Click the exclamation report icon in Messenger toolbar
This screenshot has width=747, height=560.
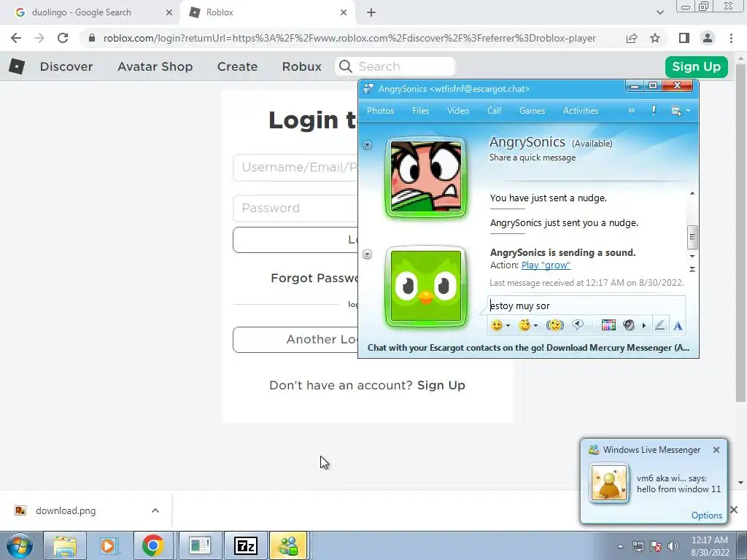(x=654, y=111)
